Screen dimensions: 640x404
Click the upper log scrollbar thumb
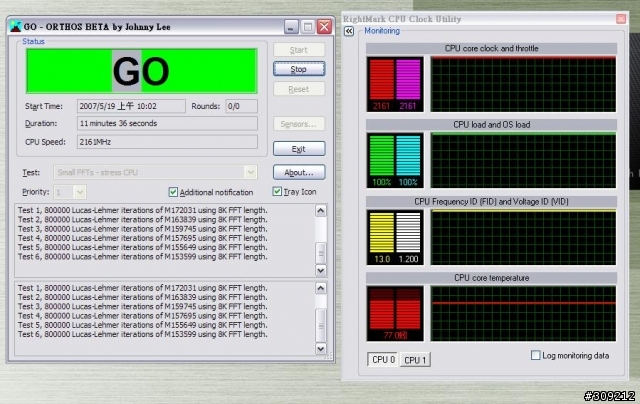coord(321,253)
